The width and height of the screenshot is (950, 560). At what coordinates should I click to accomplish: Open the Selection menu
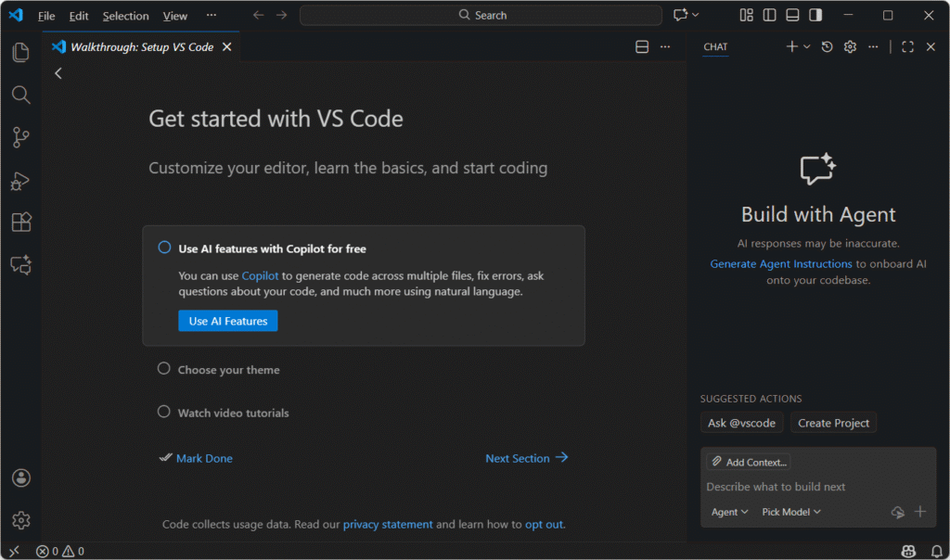(125, 16)
